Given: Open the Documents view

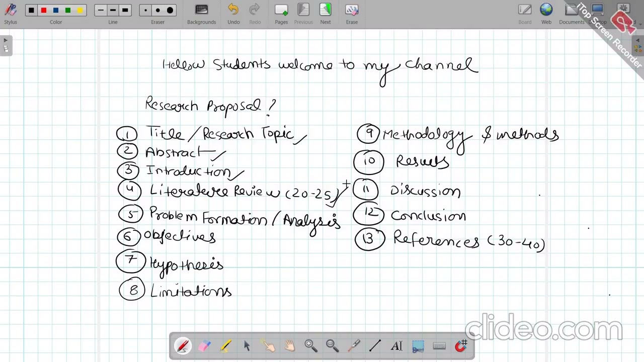Looking at the screenshot, I should (572, 14).
